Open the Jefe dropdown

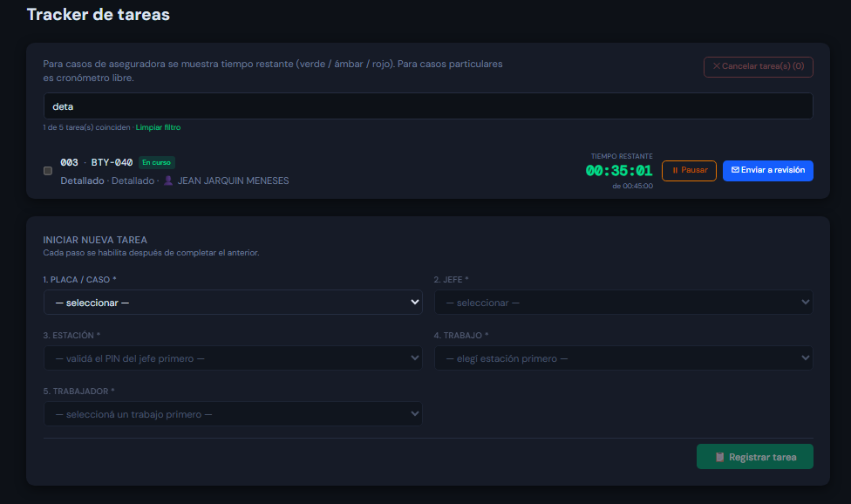623,303
